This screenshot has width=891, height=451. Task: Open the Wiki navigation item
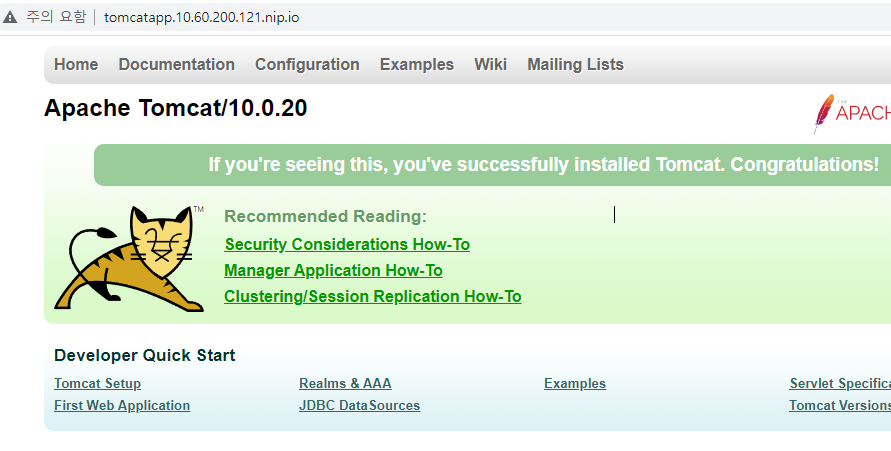tap(490, 64)
